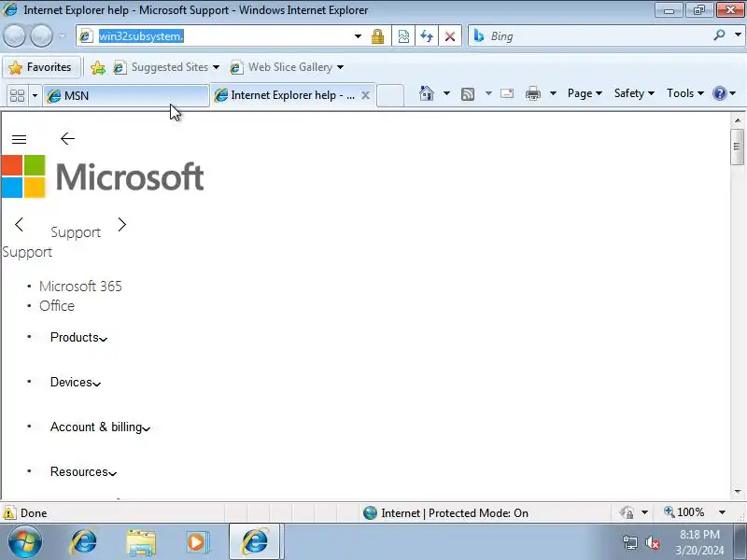The image size is (747, 560).
Task: Click the Print icon
Action: [532, 93]
